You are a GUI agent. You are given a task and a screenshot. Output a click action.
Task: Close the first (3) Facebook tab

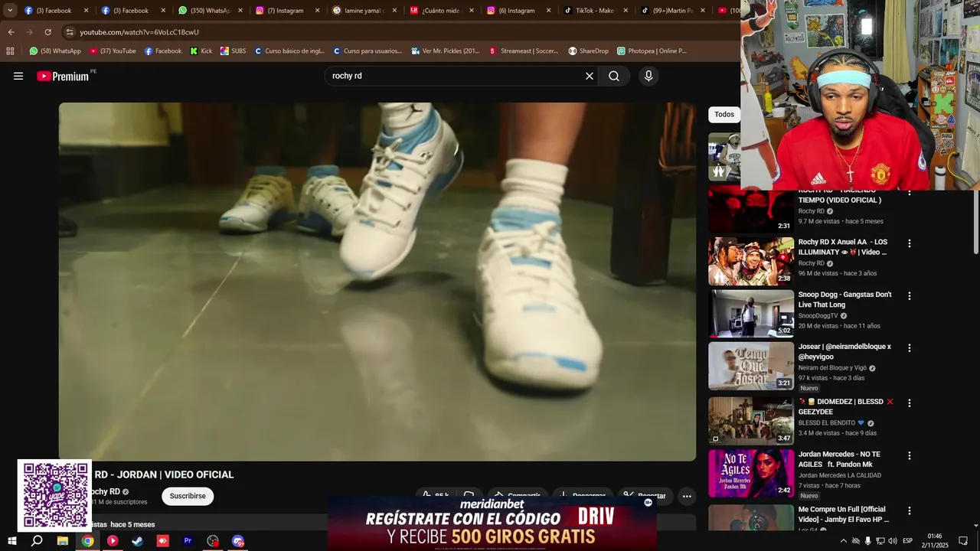tap(86, 11)
